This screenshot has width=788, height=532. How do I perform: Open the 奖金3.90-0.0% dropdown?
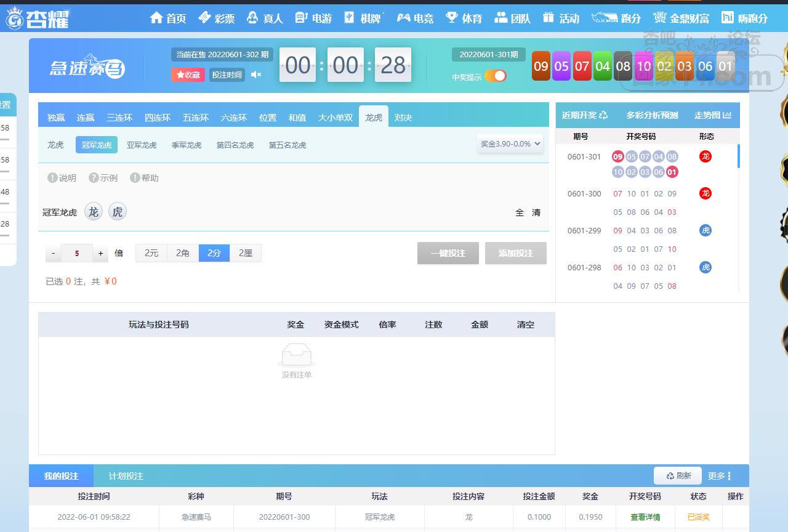(510, 143)
